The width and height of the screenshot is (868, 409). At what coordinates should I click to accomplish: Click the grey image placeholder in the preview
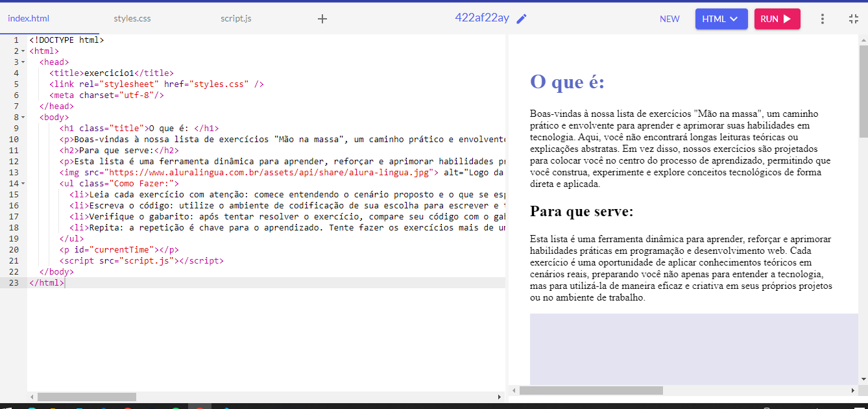point(693,349)
